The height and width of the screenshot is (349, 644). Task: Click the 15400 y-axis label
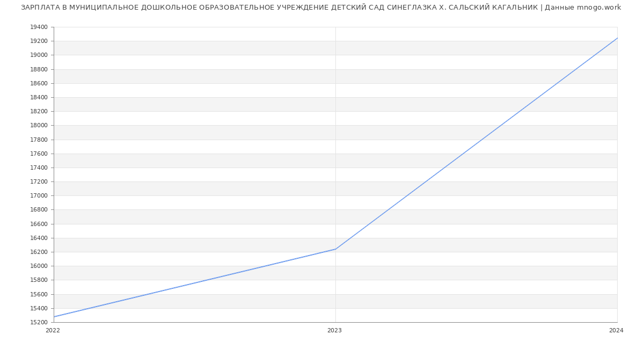click(39, 308)
